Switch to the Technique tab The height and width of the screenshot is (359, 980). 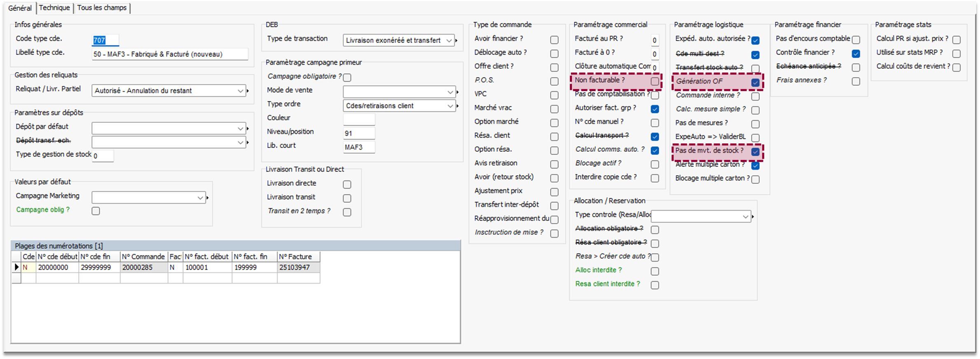[54, 8]
